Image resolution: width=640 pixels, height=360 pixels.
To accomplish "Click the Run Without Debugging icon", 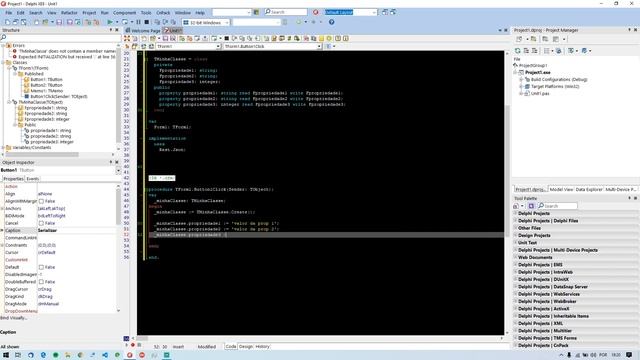I will (125, 22).
